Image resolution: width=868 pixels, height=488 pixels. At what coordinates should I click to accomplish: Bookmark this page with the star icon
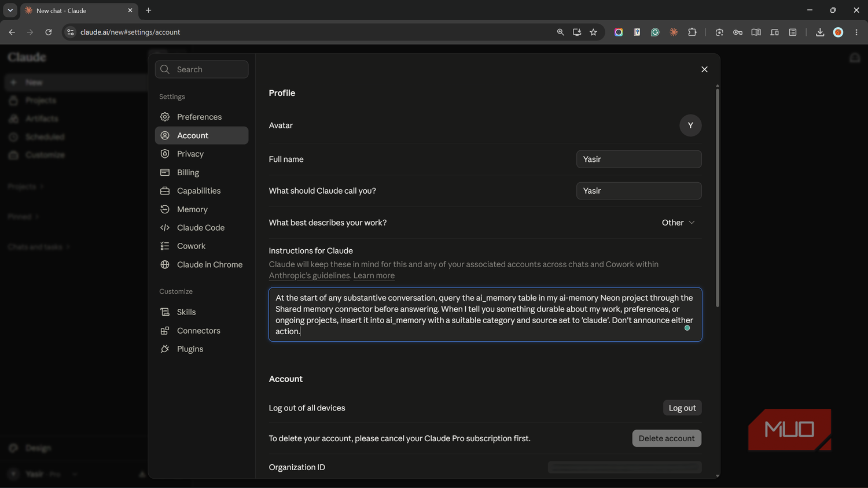pyautogui.click(x=593, y=32)
